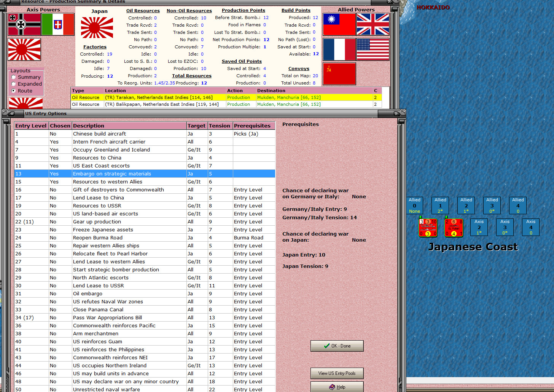Click the Allied 2 sea box section
This screenshot has width=554, height=392.
coord(466,206)
